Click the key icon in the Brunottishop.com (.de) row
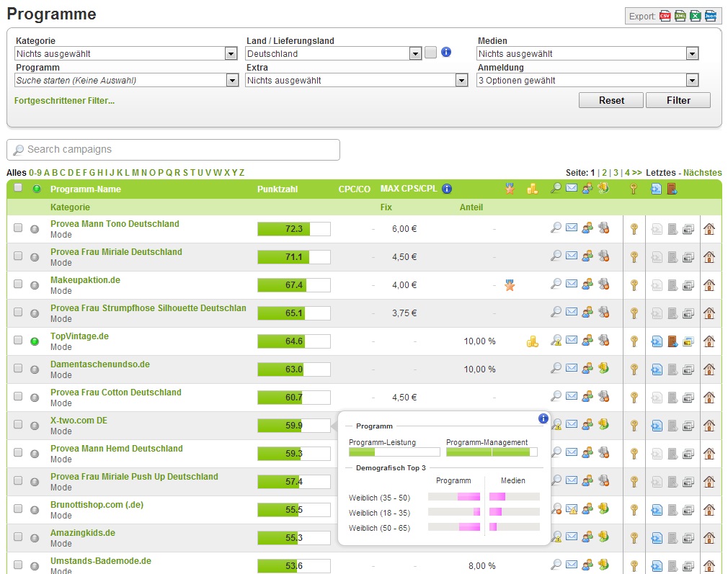728x574 pixels. click(x=634, y=510)
